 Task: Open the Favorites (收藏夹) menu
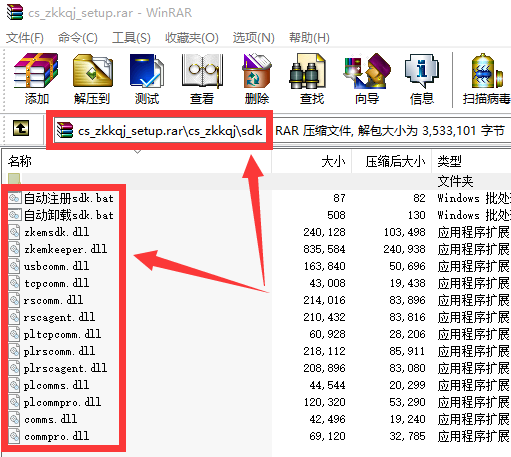tap(192, 38)
